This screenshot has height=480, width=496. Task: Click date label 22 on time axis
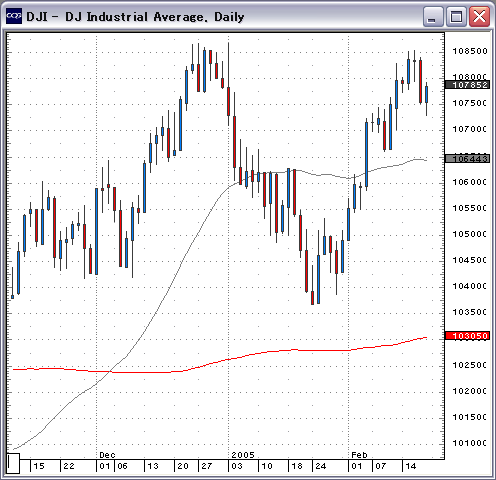[69, 466]
